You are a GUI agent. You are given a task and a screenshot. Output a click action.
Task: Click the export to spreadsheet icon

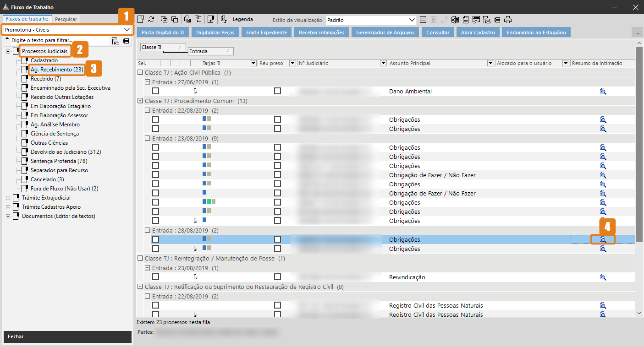click(x=455, y=20)
